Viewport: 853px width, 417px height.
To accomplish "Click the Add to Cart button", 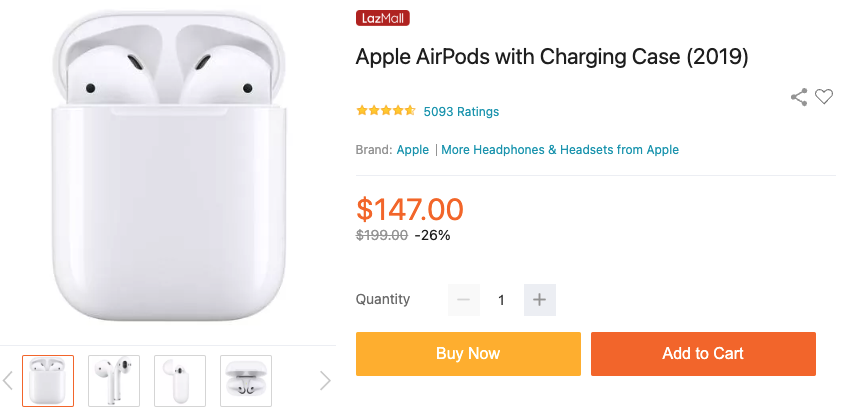I will (x=703, y=354).
